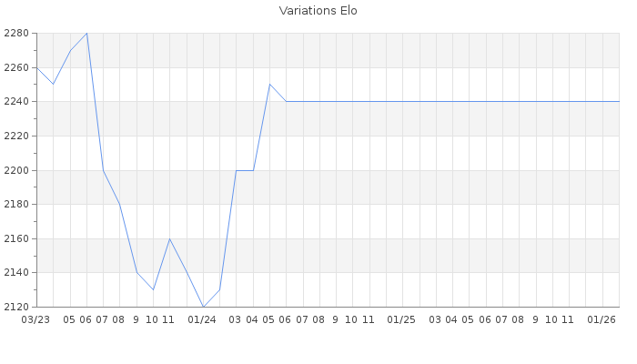
Task: Click the lowest line point at 01/24
Action: (x=203, y=307)
